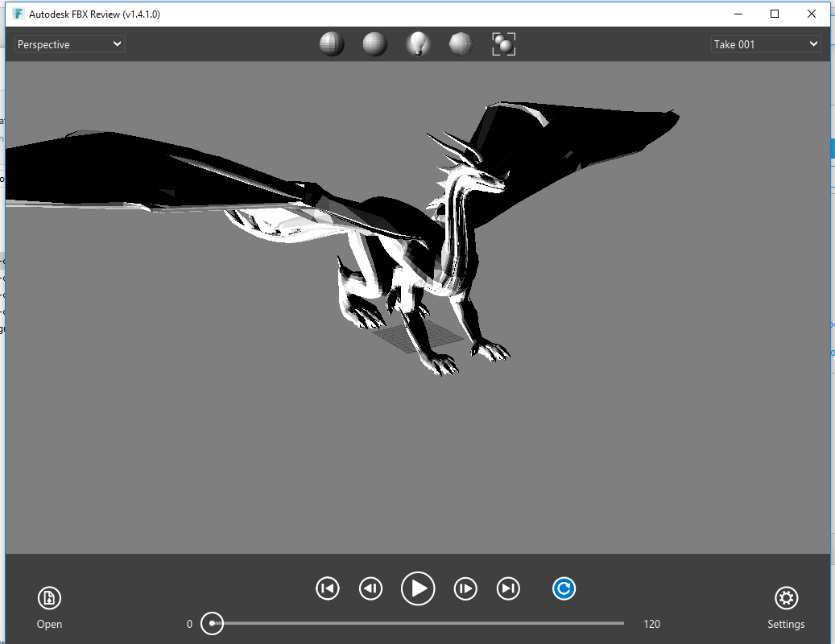
Task: Step back one frame
Action: (370, 588)
